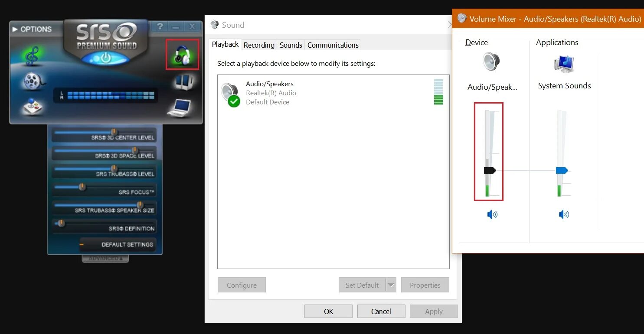The width and height of the screenshot is (644, 334).
Task: Adjust the SRS 3D Center Level slider
Action: (114, 132)
